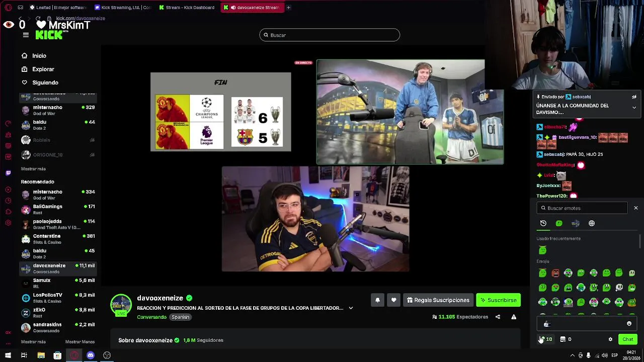Screen dimensions: 644x362
Task: Send message with green Chat button
Action: pyautogui.click(x=627, y=339)
